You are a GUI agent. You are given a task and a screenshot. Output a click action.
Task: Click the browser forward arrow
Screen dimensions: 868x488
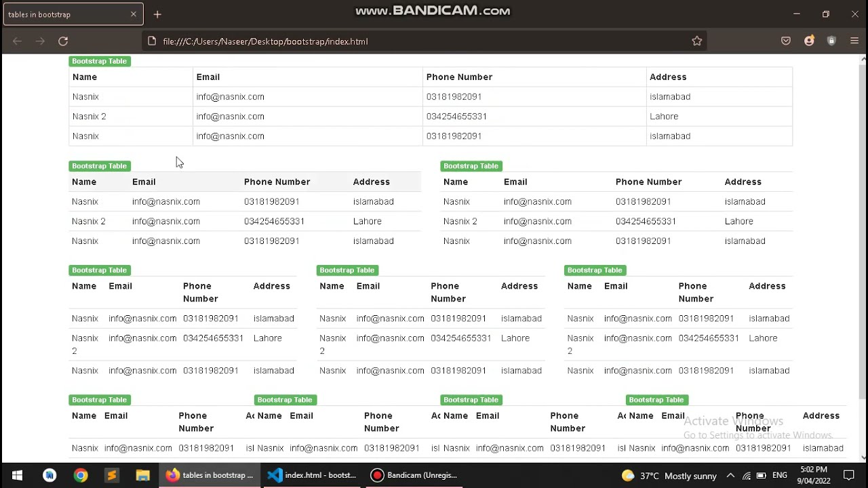tap(40, 41)
